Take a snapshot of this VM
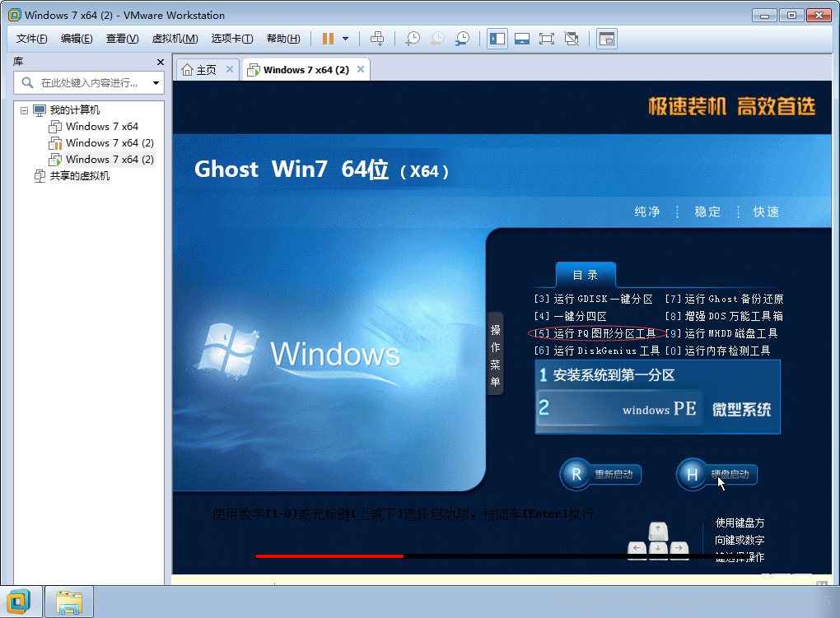840x618 pixels. click(413, 39)
